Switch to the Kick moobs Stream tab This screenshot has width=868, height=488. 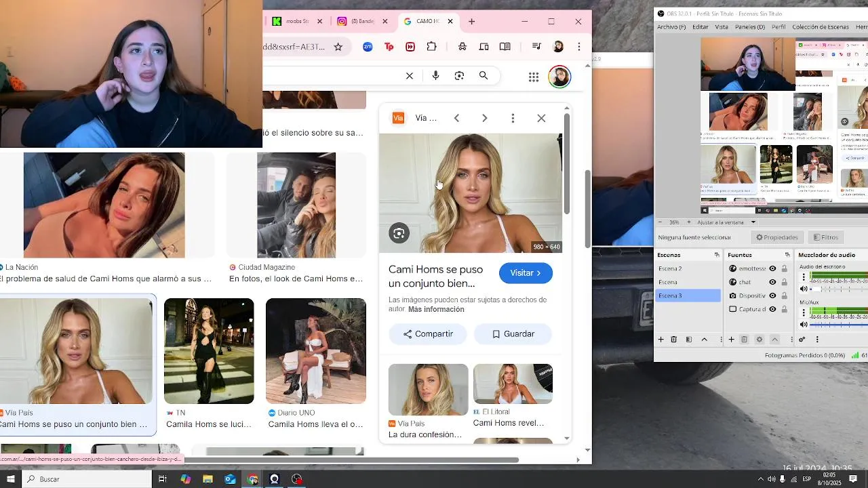pos(298,21)
